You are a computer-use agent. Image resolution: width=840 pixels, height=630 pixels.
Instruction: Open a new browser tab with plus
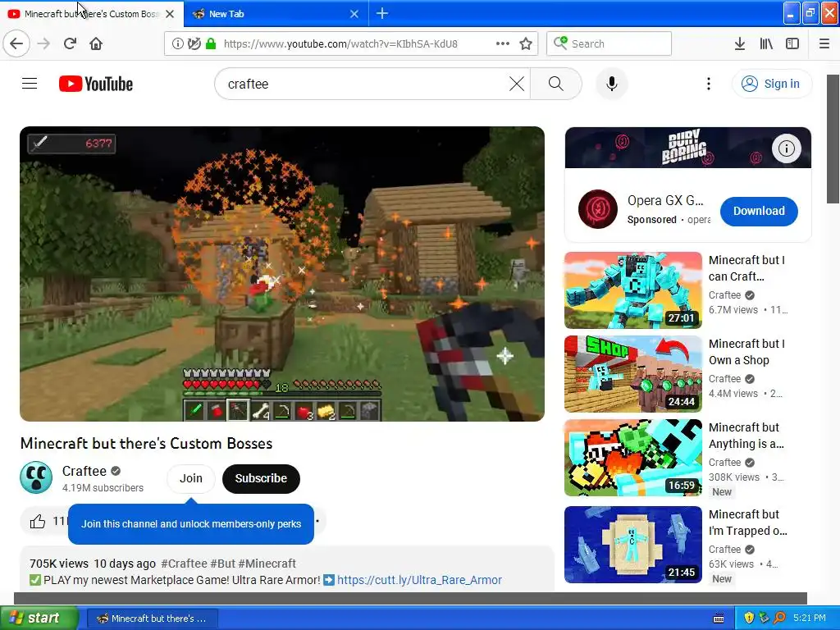[382, 13]
